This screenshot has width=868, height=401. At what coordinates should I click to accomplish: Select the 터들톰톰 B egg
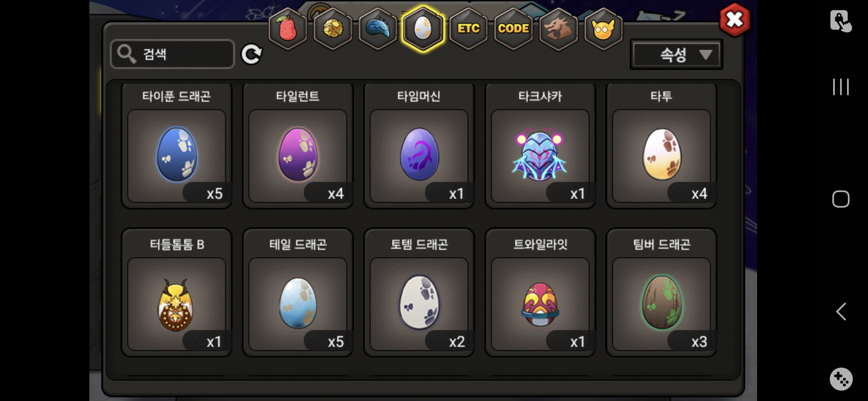pyautogui.click(x=177, y=293)
